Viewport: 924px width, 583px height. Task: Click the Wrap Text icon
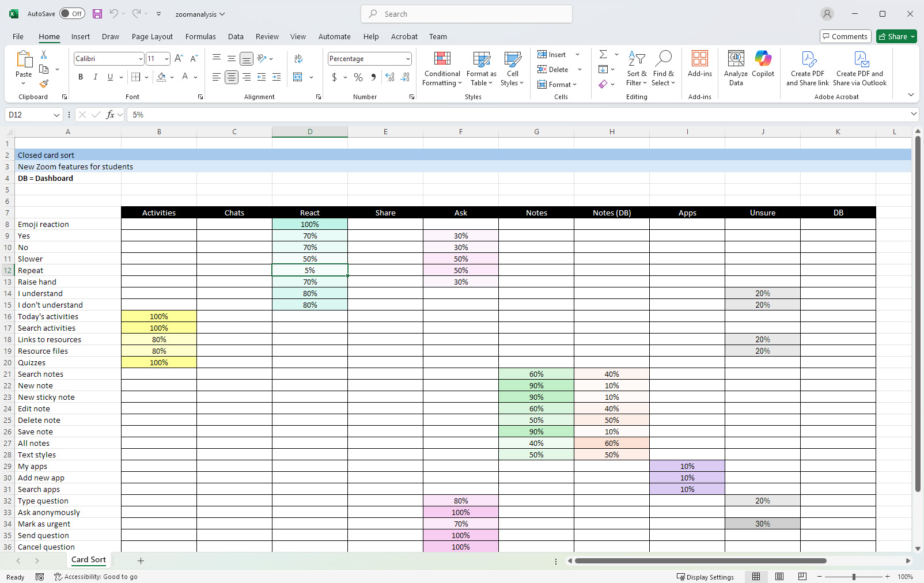tap(298, 59)
